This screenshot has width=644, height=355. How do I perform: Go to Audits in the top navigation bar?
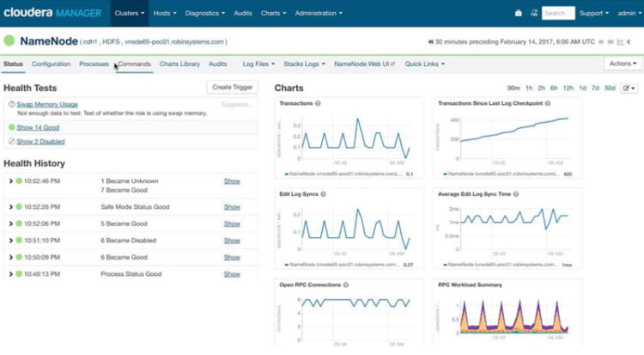point(243,13)
